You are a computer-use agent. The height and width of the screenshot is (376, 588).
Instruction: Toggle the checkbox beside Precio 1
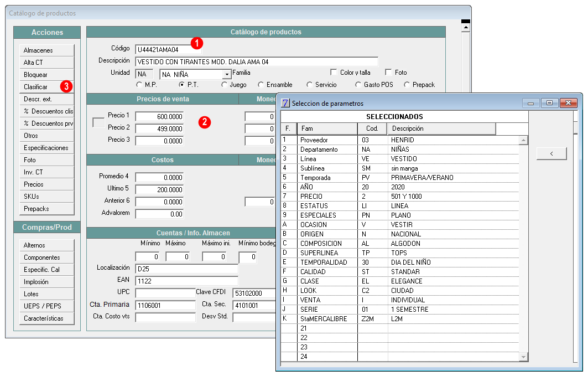coord(98,122)
